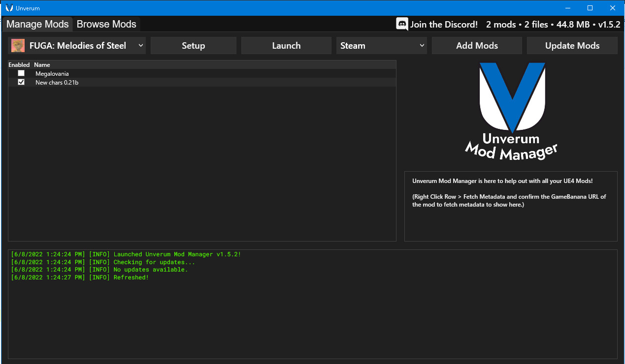The width and height of the screenshot is (625, 364).
Task: Click the FUGA game avatar icon
Action: [18, 46]
